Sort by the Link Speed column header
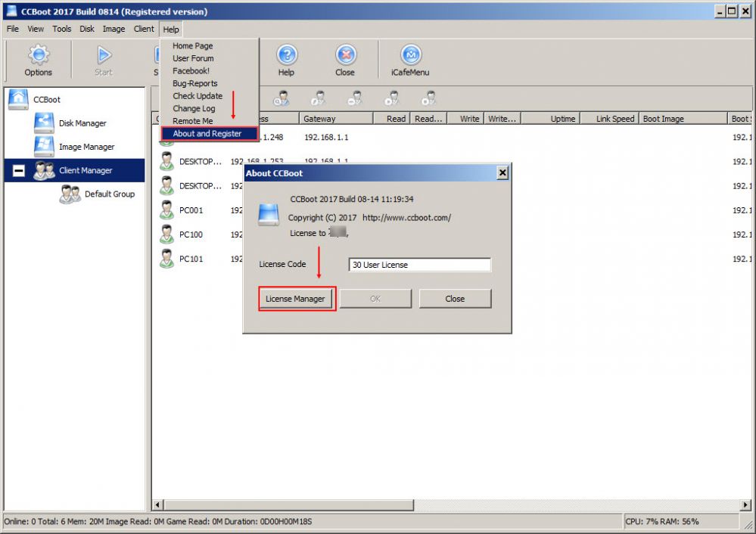 (610, 119)
